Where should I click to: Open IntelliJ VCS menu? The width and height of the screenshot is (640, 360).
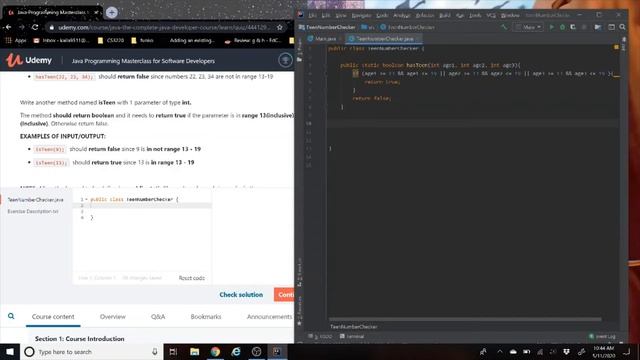(x=491, y=16)
